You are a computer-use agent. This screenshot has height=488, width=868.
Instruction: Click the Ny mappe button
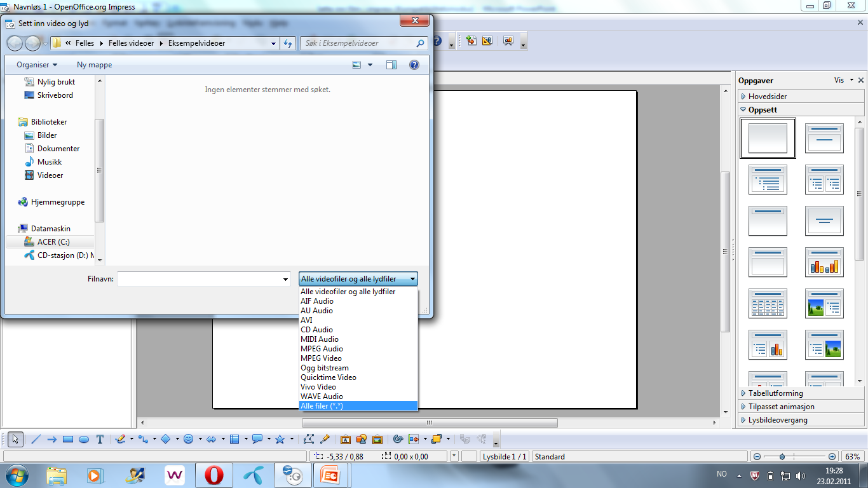[x=94, y=65]
